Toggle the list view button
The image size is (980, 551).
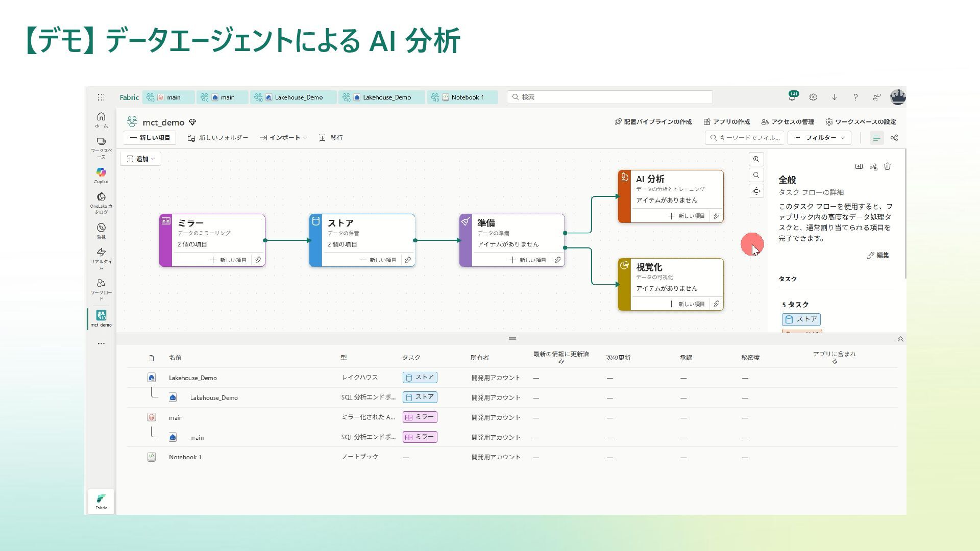click(876, 138)
